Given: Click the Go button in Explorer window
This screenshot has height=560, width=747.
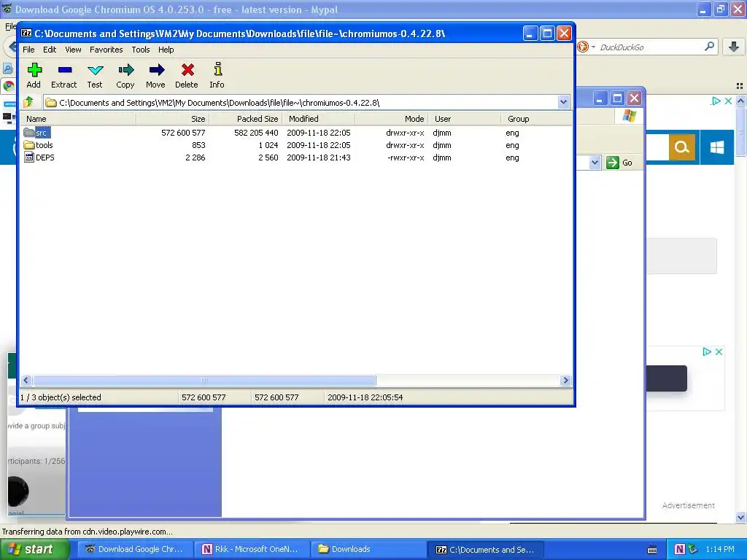Looking at the screenshot, I should 619,163.
